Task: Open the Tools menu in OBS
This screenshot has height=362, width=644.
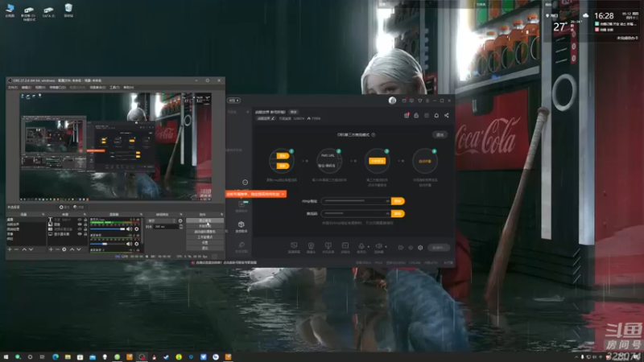Action: [114, 88]
